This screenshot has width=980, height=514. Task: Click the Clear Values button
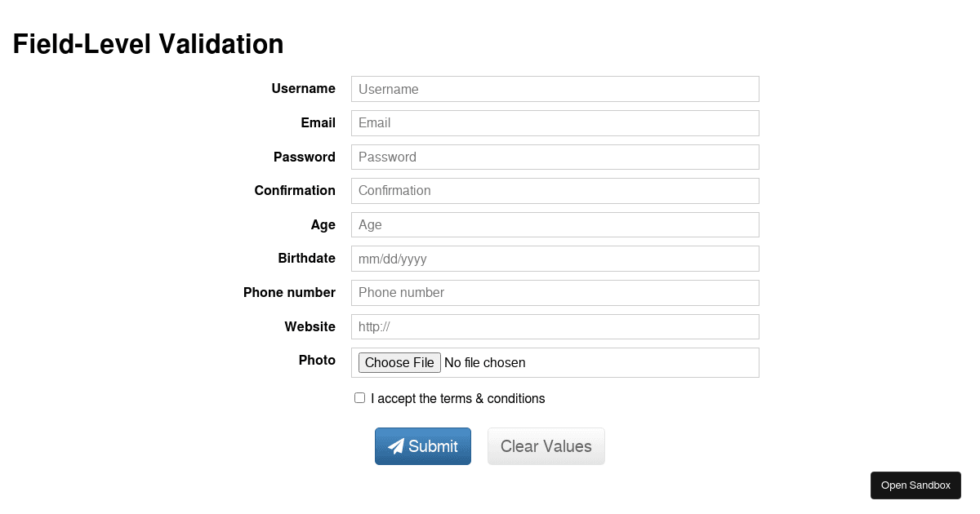pos(546,446)
